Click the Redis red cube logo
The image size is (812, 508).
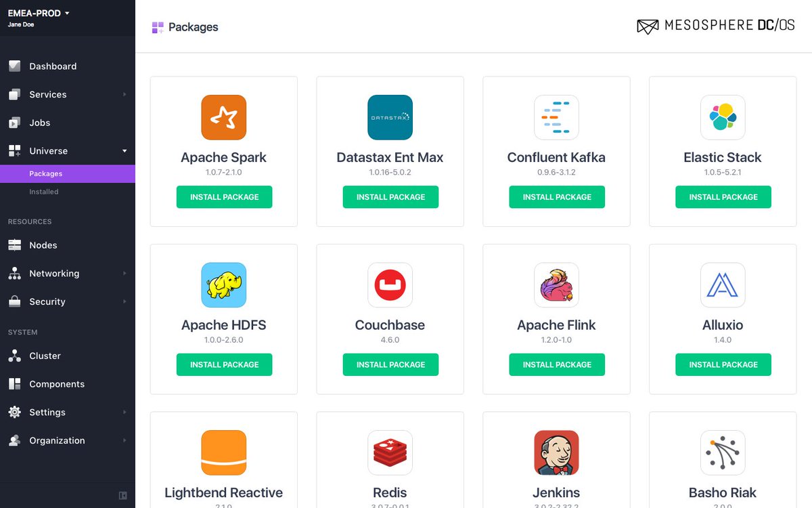[x=390, y=452]
